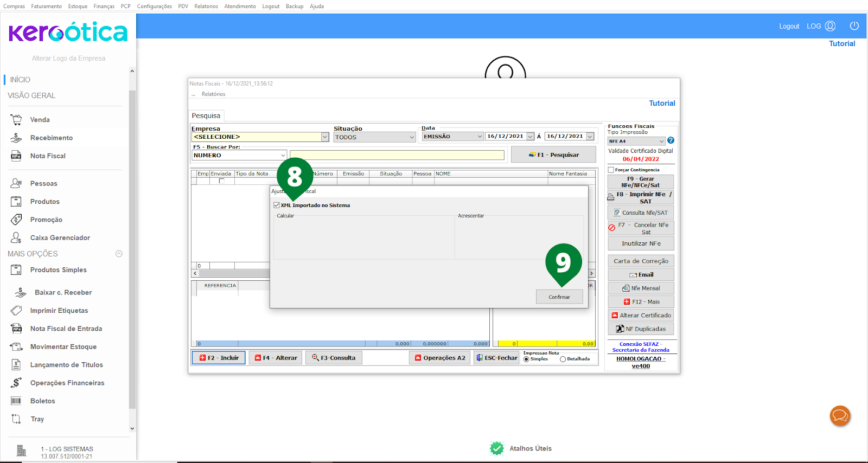Open Boletos barcode icon

coord(16,401)
